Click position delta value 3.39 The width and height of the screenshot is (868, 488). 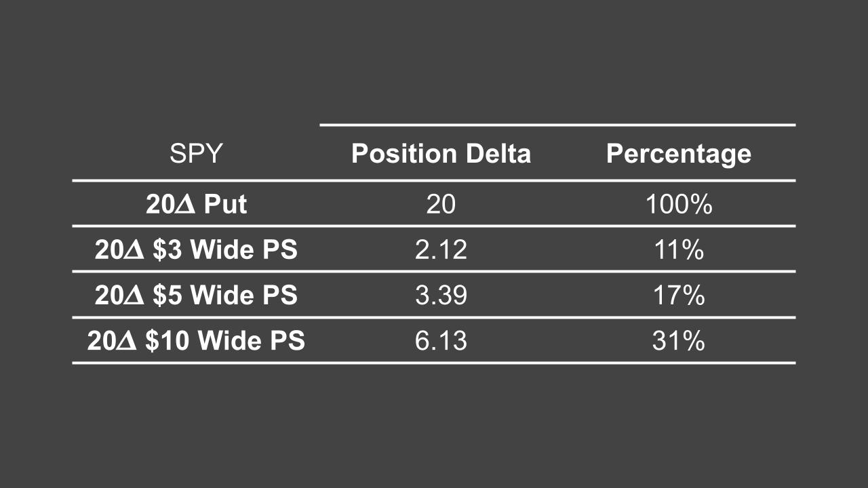coord(441,296)
